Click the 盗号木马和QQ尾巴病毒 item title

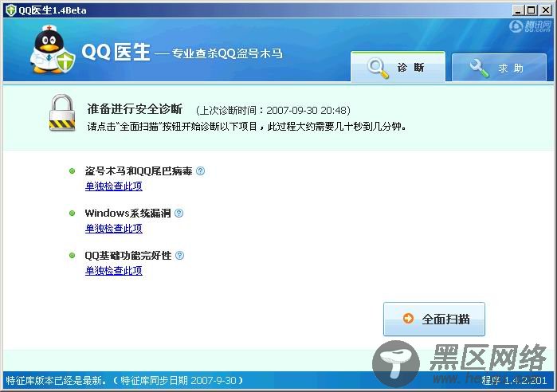point(139,171)
